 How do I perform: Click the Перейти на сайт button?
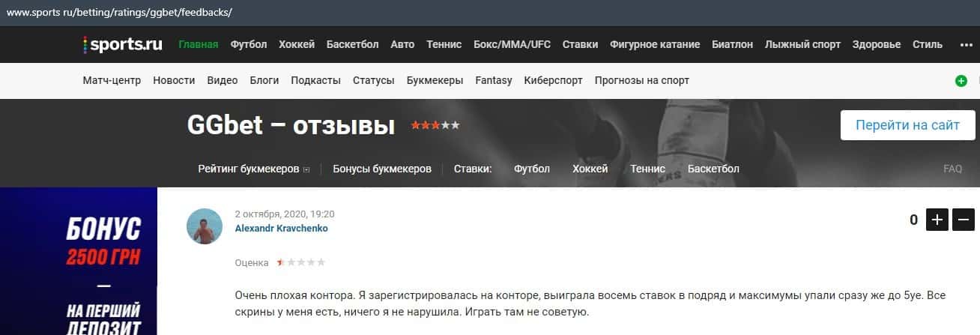tap(907, 125)
